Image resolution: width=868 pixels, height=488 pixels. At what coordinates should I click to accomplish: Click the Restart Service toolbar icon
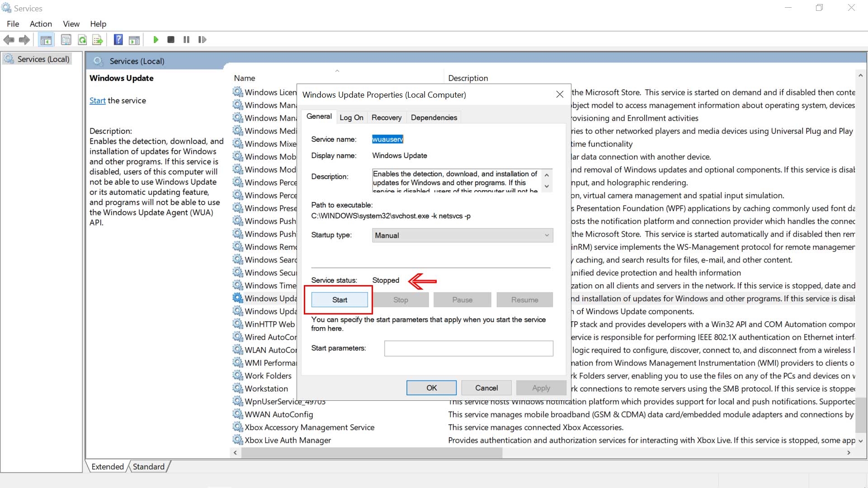(x=202, y=40)
